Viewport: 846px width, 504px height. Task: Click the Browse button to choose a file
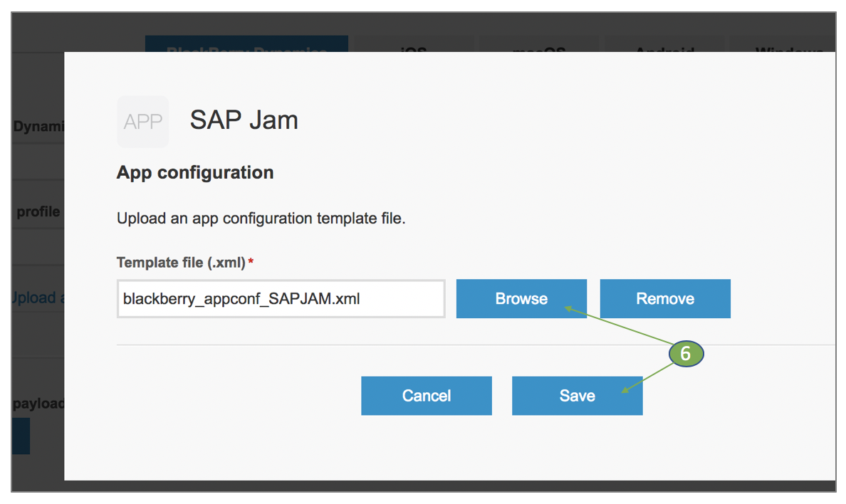coord(521,299)
